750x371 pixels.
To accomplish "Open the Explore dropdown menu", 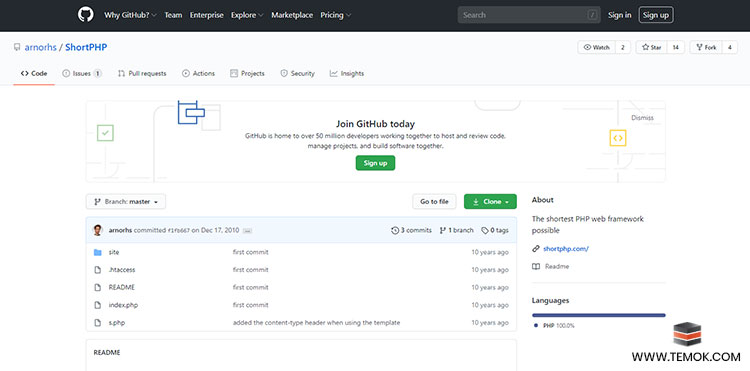I will point(247,15).
